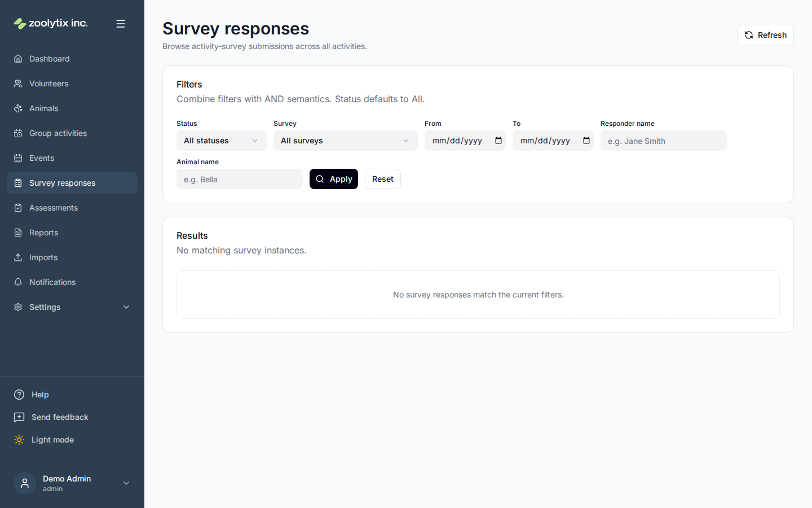
Task: Expand the Demo Admin account chevron
Action: [126, 483]
